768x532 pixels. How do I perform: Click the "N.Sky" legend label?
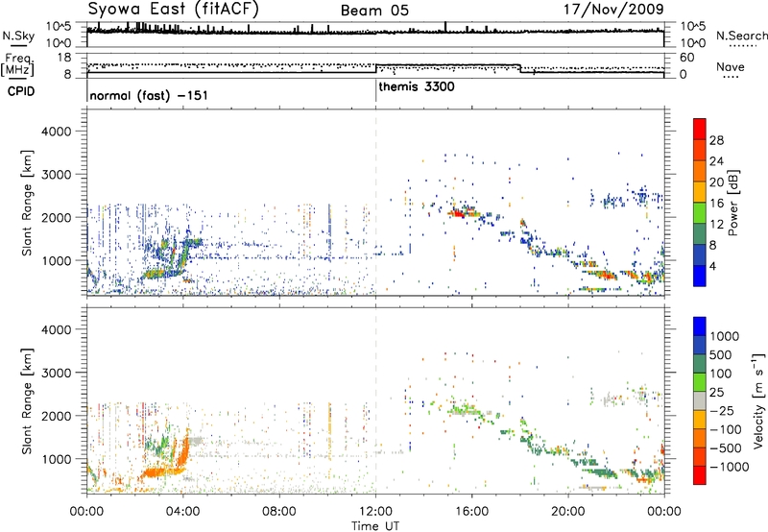click(18, 36)
